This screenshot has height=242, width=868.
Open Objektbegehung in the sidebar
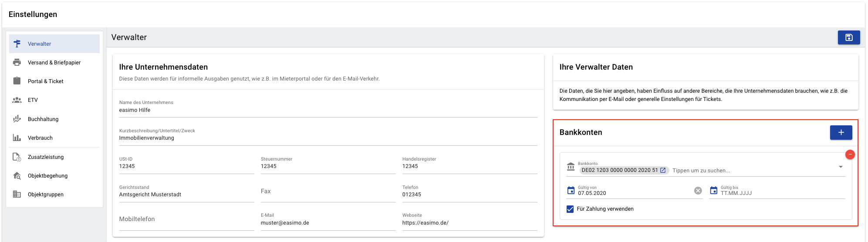pyautogui.click(x=54, y=176)
